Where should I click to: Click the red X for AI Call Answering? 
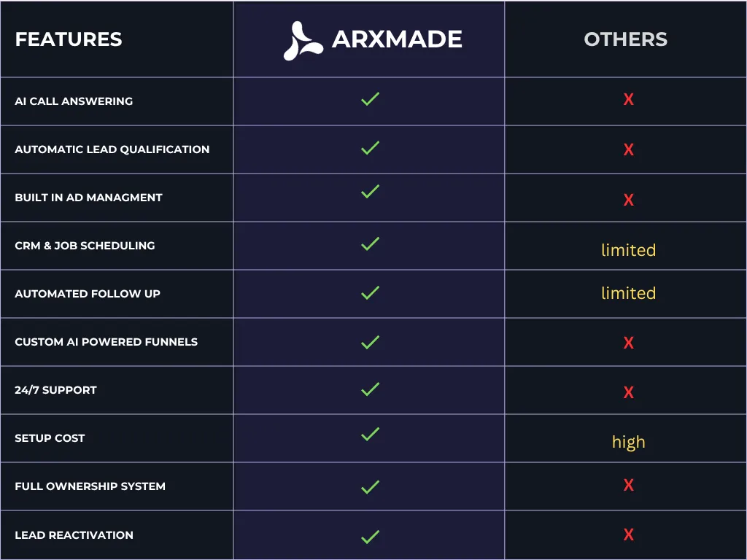click(x=628, y=99)
